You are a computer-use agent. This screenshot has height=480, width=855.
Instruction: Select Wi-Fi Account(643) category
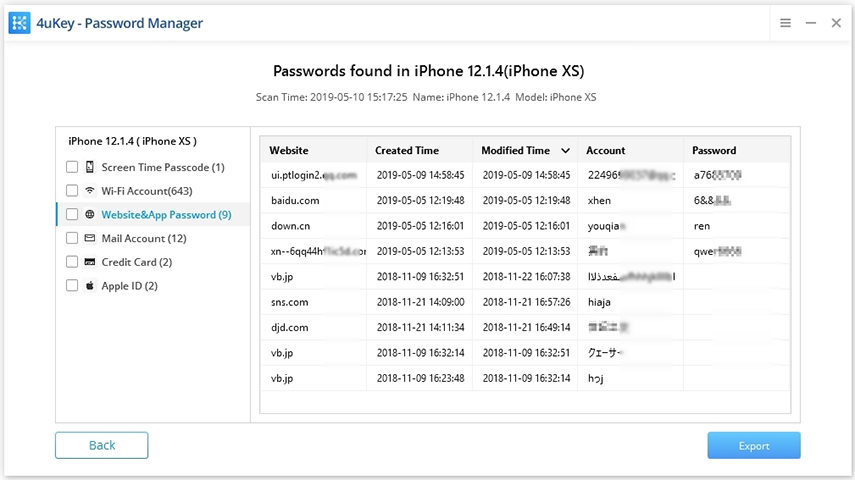pyautogui.click(x=147, y=191)
